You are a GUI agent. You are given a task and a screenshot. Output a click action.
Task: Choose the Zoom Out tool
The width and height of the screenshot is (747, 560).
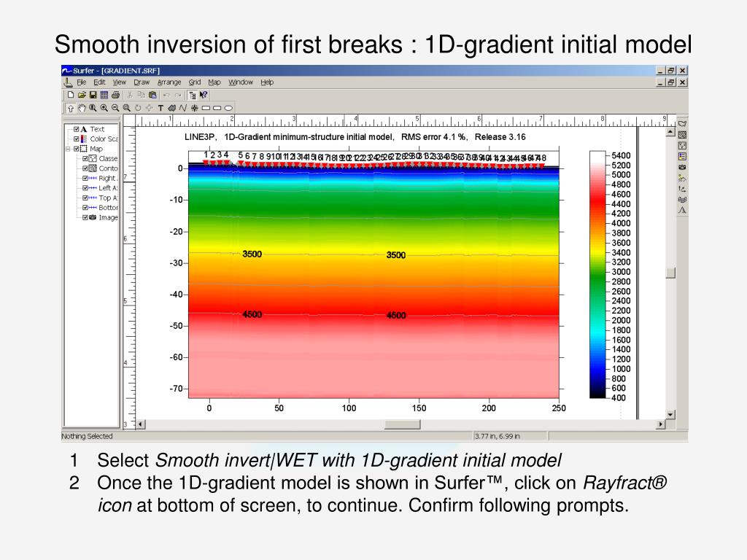coord(115,108)
